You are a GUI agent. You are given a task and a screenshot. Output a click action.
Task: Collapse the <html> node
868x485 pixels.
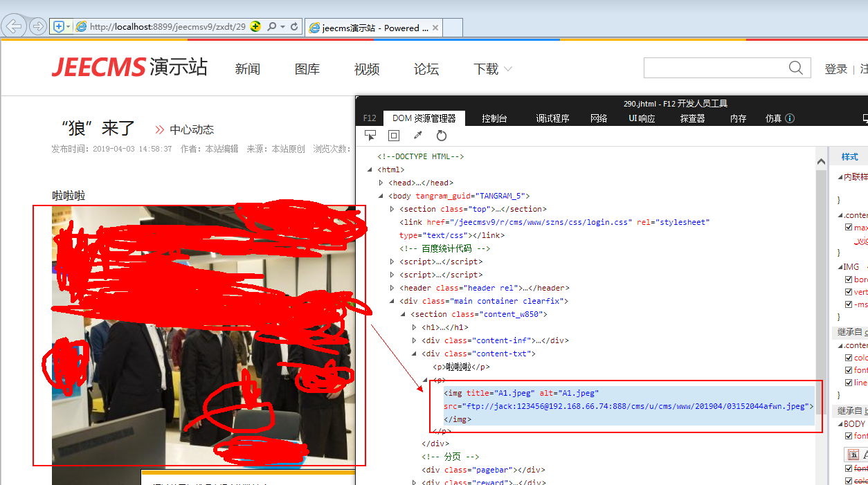(370, 170)
